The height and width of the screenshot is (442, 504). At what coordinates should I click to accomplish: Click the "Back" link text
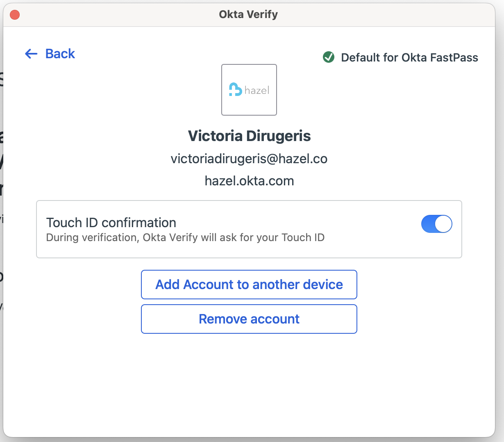pyautogui.click(x=60, y=54)
